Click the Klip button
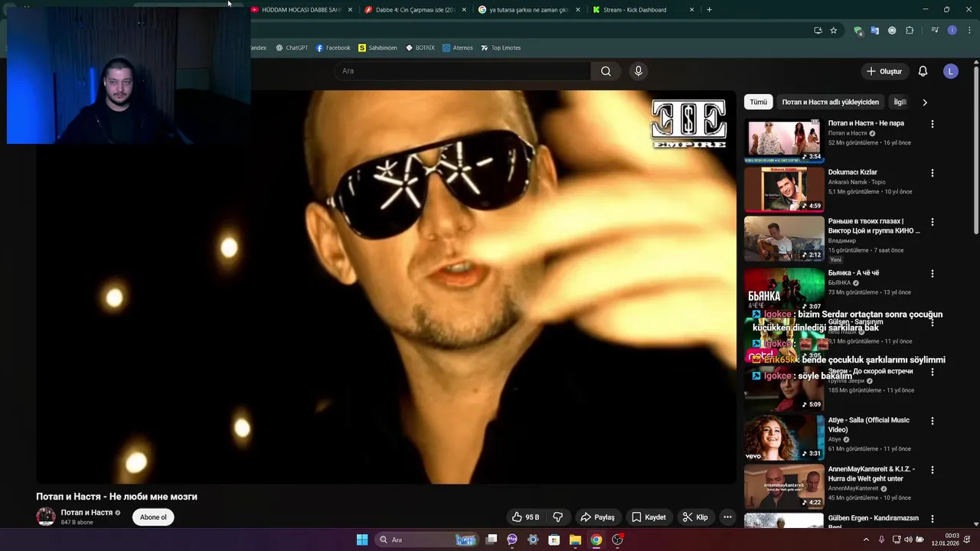Screen dimensions: 980x551 point(696,517)
